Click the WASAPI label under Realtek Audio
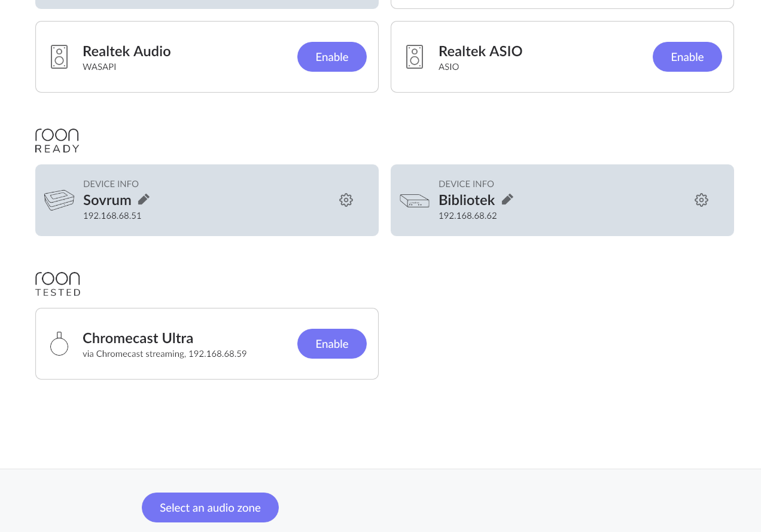The width and height of the screenshot is (761, 532). [x=99, y=67]
